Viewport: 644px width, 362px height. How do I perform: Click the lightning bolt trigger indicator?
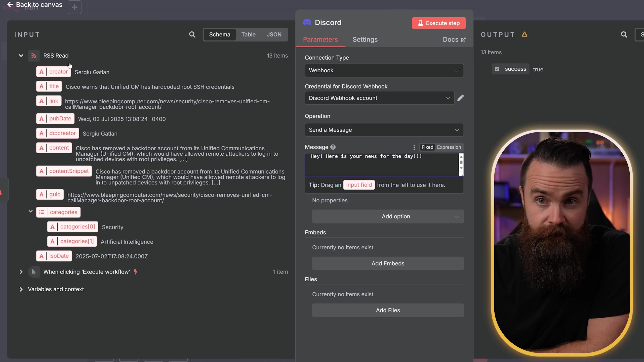(x=136, y=272)
